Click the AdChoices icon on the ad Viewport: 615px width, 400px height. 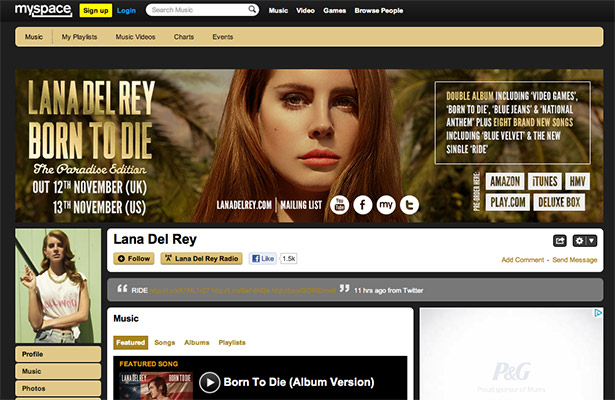pyautogui.click(x=598, y=313)
